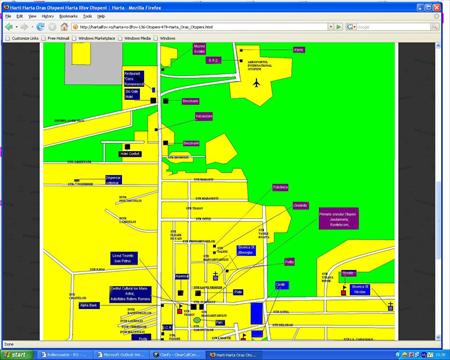
Task: Click in the URL address field
Action: (200, 27)
